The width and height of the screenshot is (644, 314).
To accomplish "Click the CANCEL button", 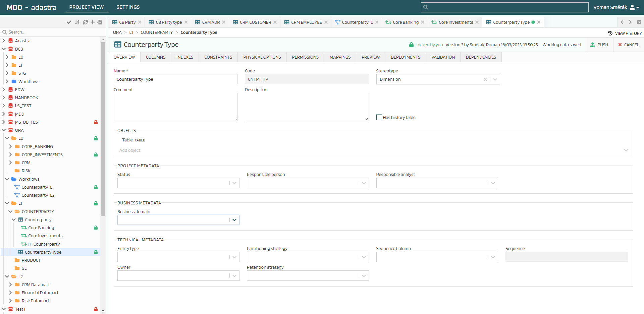I will click(628, 45).
